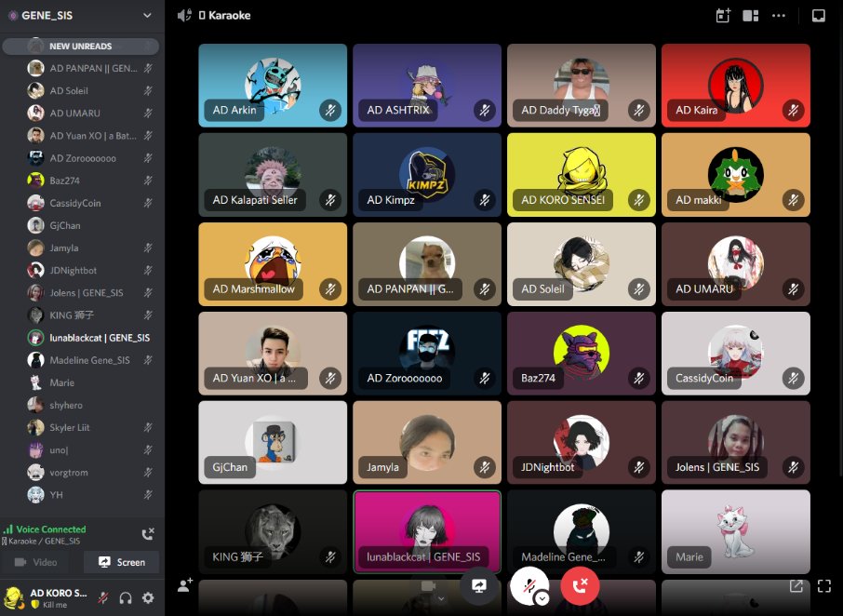
Task: Select GjChan in sidebar list
Action: 90,226
